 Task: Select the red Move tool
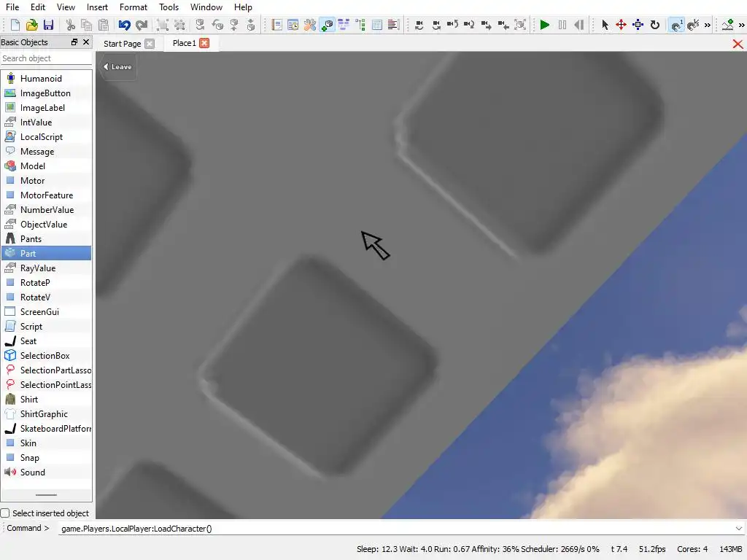[622, 25]
